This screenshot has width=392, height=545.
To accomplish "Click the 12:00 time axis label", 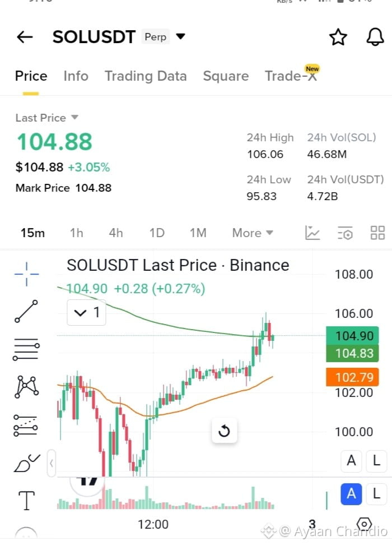I will click(153, 524).
